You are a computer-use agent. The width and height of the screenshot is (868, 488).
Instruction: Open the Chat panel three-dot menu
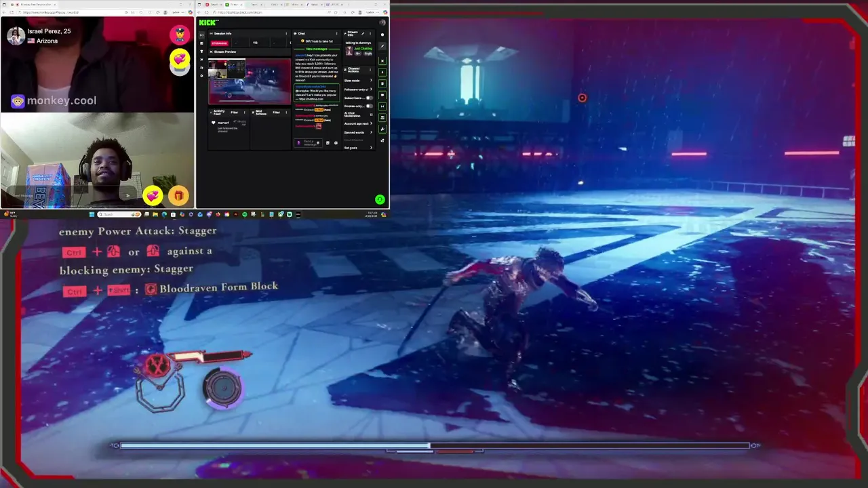(x=336, y=33)
